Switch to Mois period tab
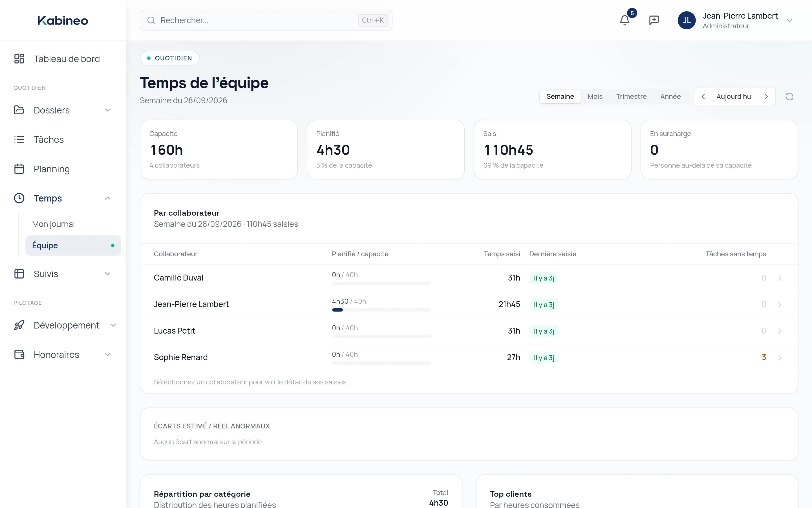The width and height of the screenshot is (812, 508). point(595,97)
